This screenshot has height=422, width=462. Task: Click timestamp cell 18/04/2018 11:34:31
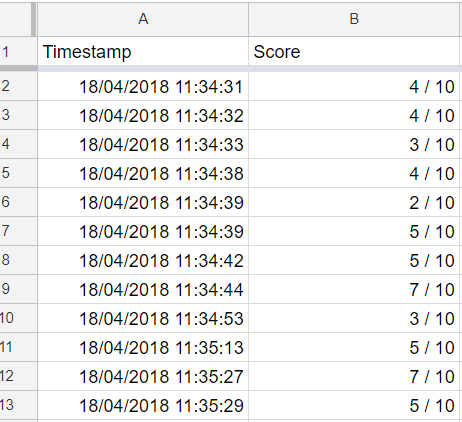(x=143, y=86)
